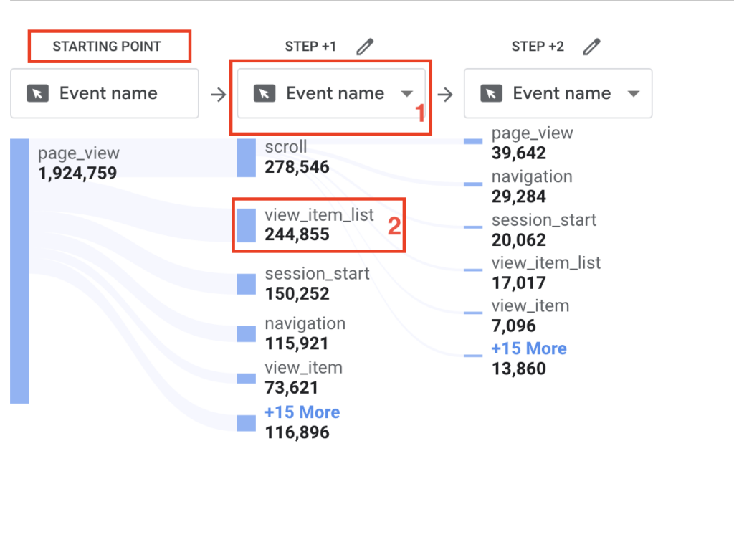
Task: Click the pencil edit icon beside STEP +1
Action: (365, 47)
